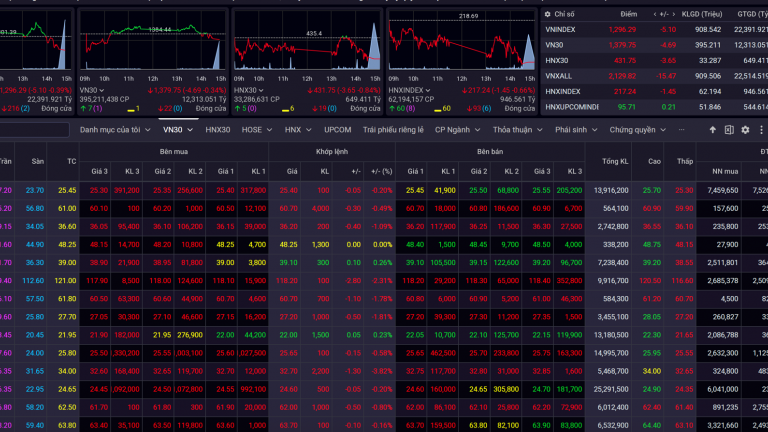Image resolution: width=768 pixels, height=432 pixels.
Task: Click the +/- (%) column header
Action: click(382, 171)
